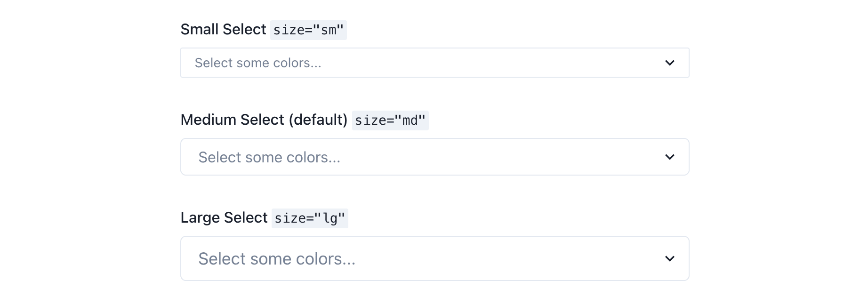Image resolution: width=868 pixels, height=305 pixels.
Task: Select the size="md" code badge
Action: (x=391, y=120)
